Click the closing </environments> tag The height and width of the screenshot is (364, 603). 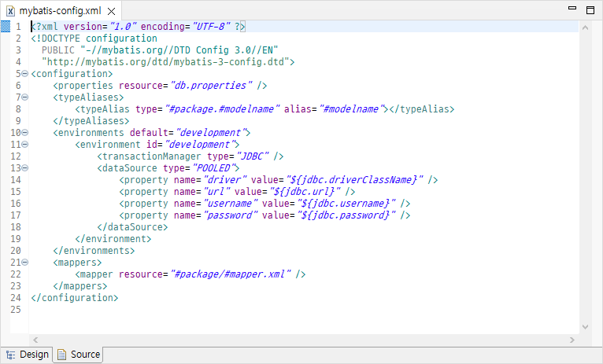click(x=94, y=251)
